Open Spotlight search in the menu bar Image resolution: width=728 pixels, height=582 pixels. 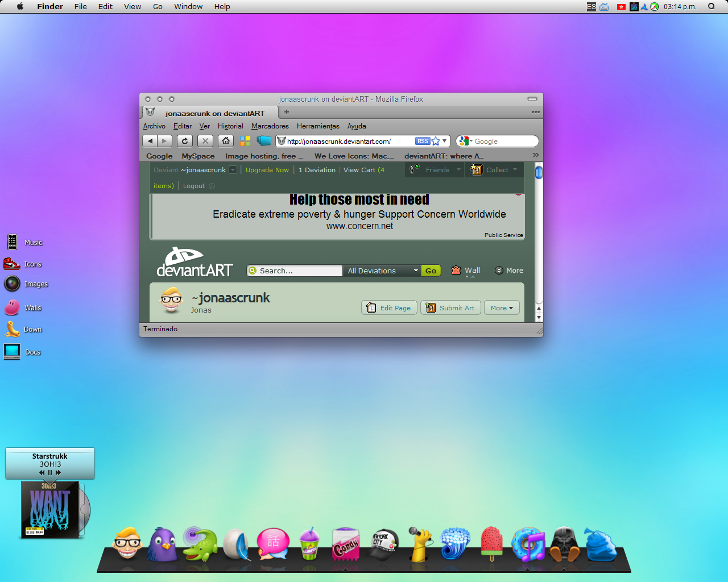click(711, 6)
